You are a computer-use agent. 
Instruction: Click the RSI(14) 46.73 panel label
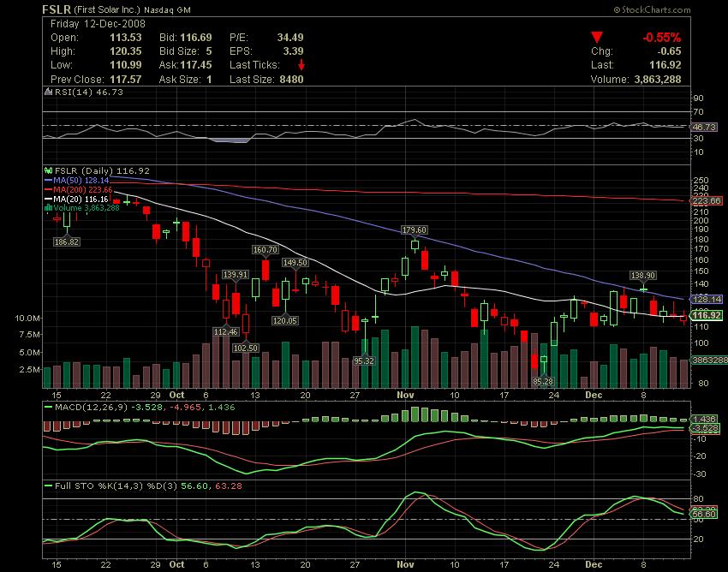coord(89,92)
